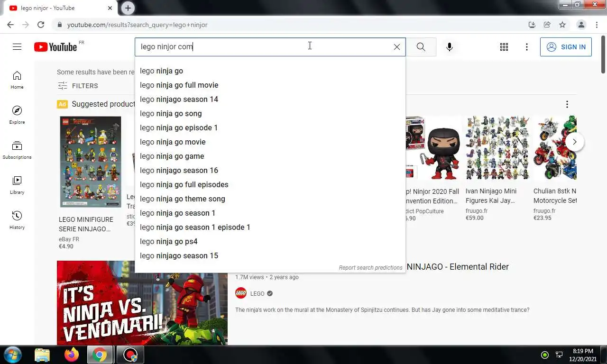Show next suggested products with arrow
Screen dimensions: 607x364
tap(574, 142)
